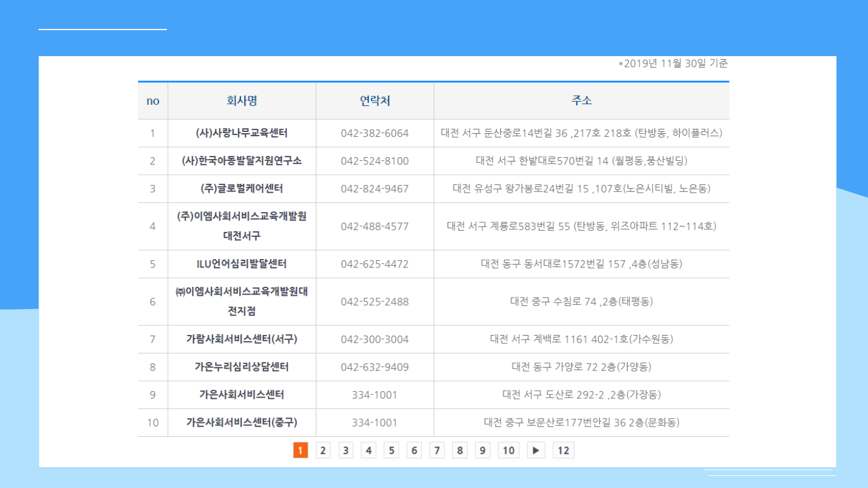868x488 pixels.
Task: Click the next-page arrow icon
Action: [x=536, y=450]
